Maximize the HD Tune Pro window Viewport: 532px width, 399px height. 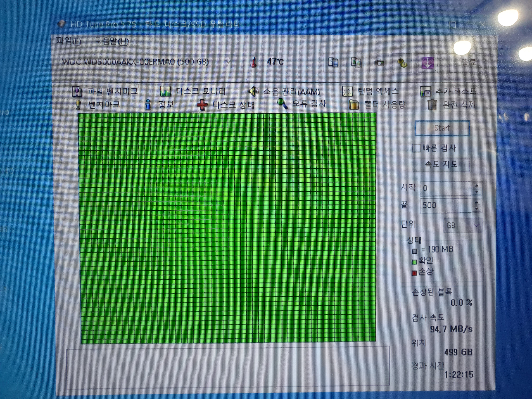[x=453, y=25]
